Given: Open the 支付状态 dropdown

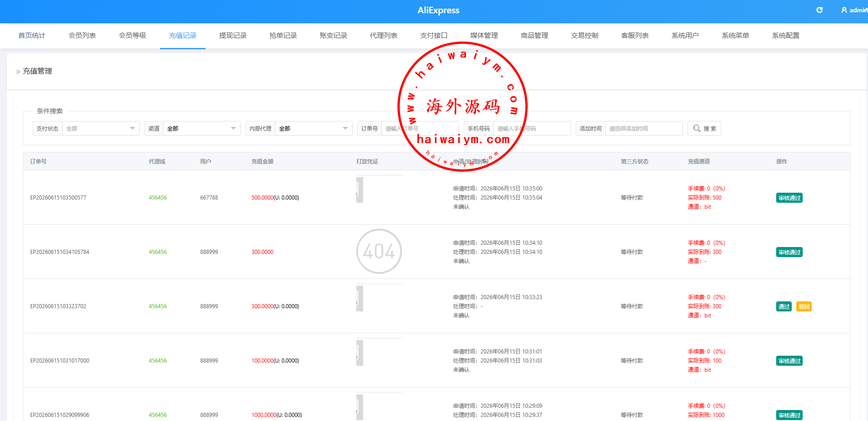Looking at the screenshot, I should (x=101, y=128).
